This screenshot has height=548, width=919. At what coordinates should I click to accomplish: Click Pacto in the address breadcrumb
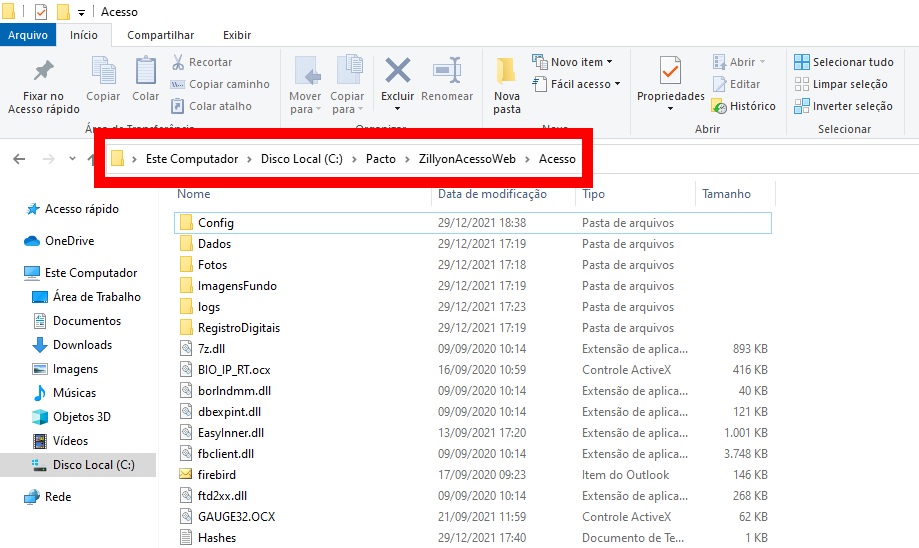coord(380,159)
